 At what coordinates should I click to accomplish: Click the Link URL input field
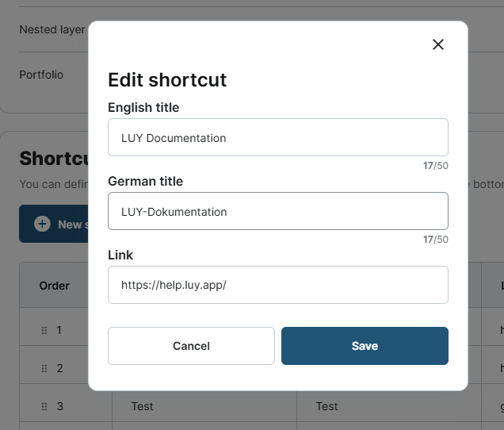tap(277, 285)
